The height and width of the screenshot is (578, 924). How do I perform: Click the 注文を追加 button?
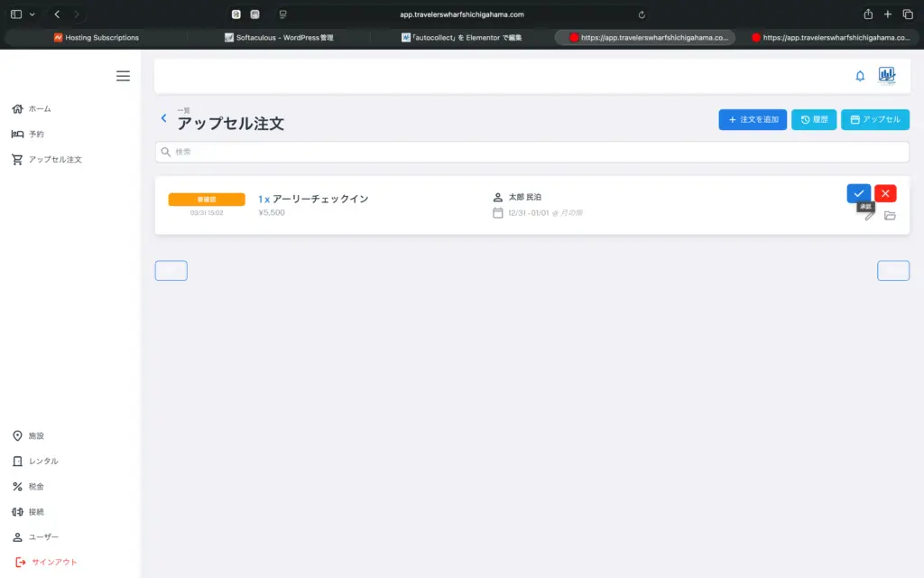753,119
